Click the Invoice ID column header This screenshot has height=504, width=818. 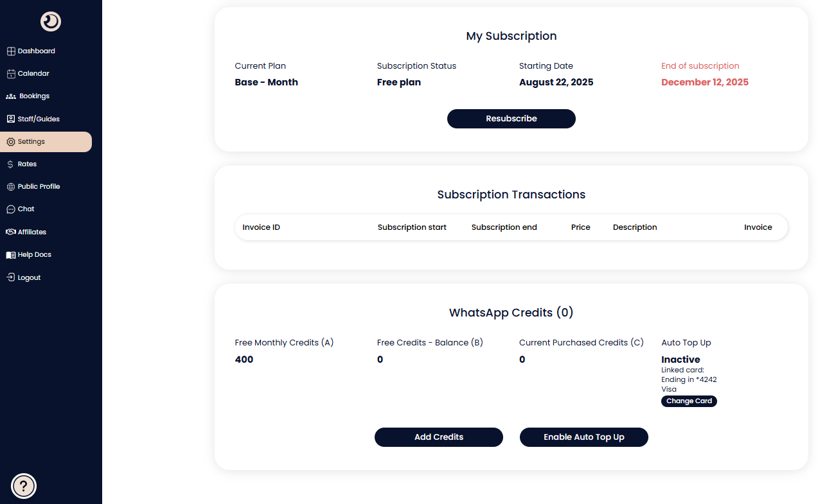pyautogui.click(x=261, y=227)
